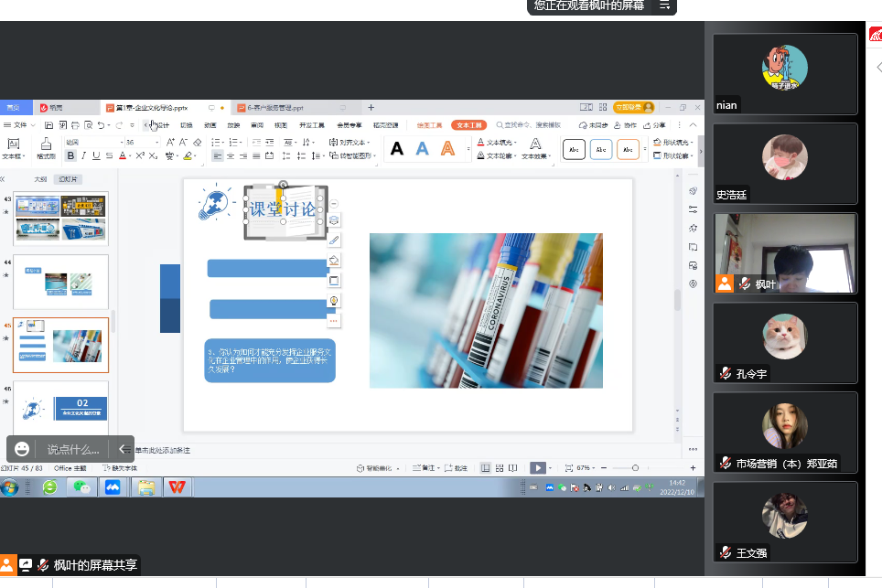Click the 分享 share button
The width and height of the screenshot is (882, 588).
[659, 124]
